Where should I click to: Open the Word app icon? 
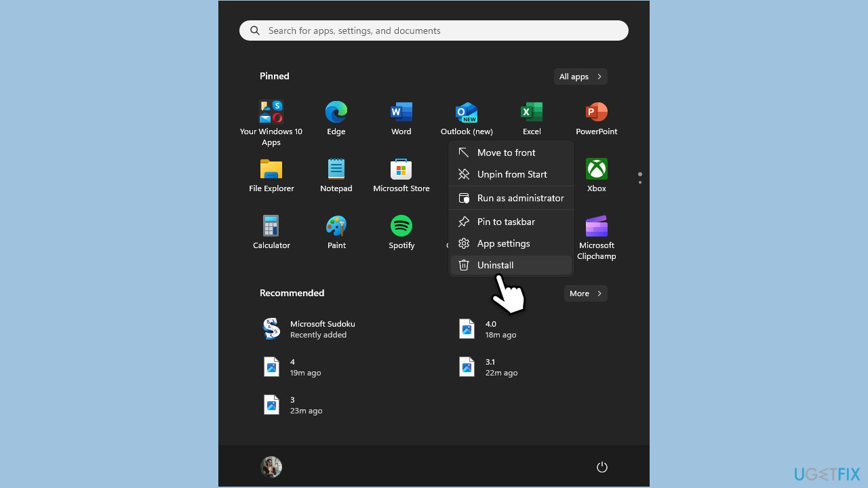click(401, 113)
